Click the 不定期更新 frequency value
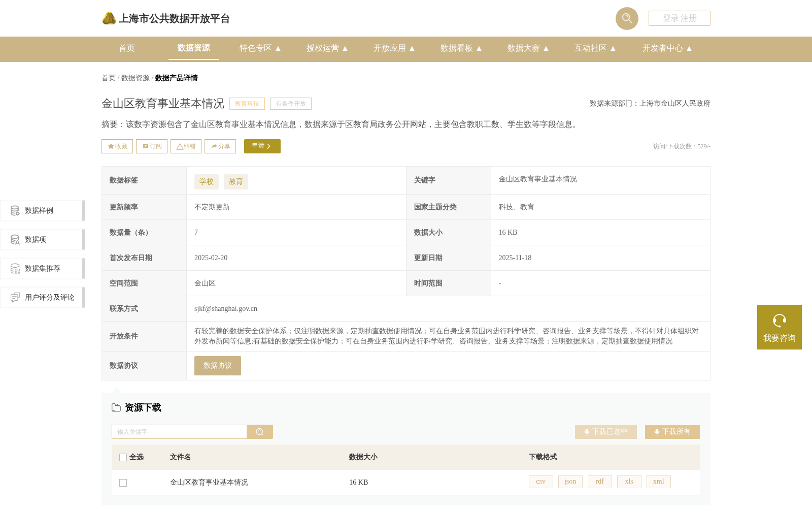This screenshot has height=508, width=812. pyautogui.click(x=212, y=207)
